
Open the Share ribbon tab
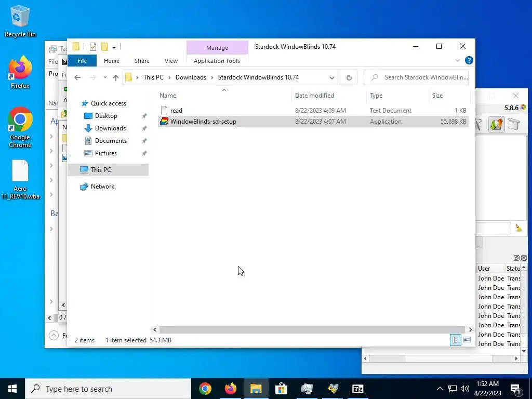[x=142, y=61]
